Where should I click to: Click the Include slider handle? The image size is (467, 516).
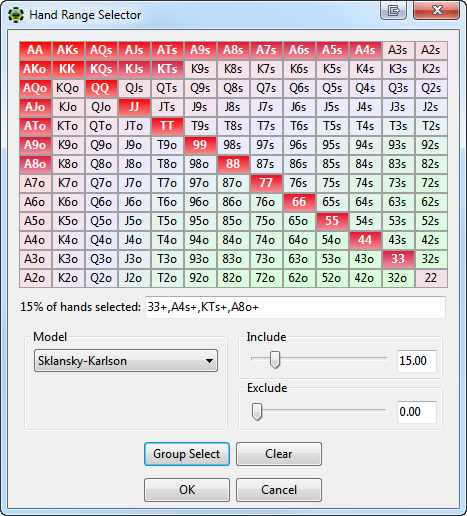[x=275, y=360]
